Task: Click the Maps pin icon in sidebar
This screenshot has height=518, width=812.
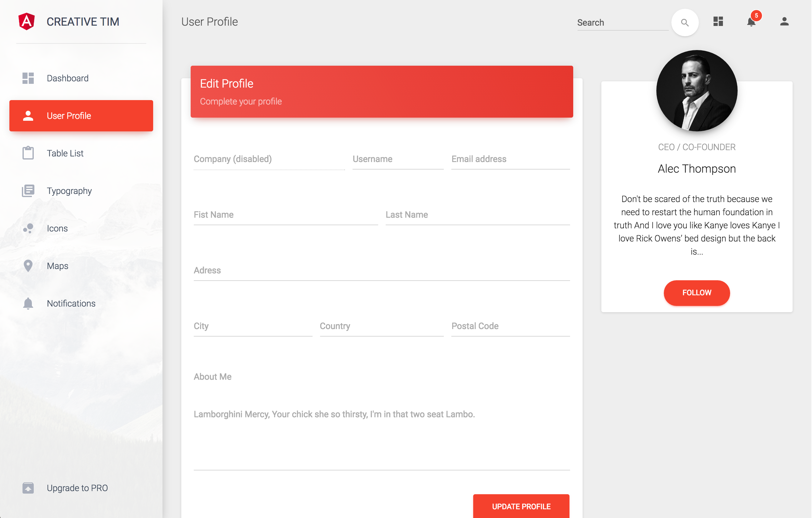Action: (28, 266)
